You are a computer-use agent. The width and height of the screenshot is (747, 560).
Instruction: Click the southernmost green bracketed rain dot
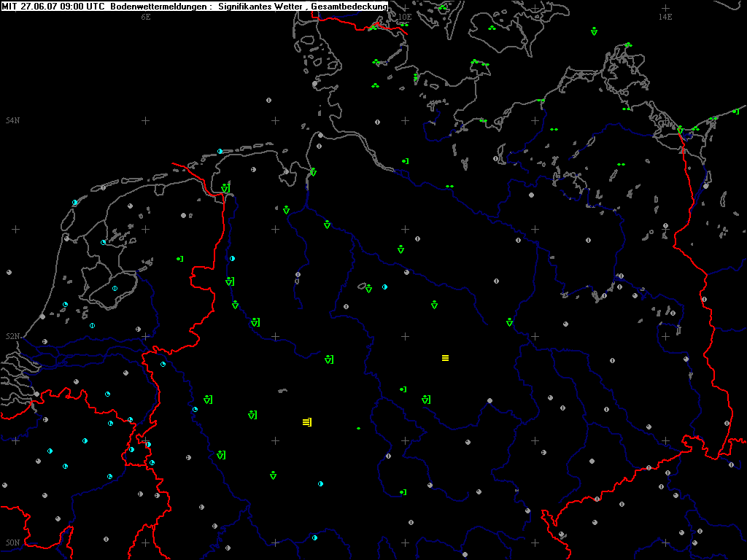pyautogui.click(x=403, y=492)
